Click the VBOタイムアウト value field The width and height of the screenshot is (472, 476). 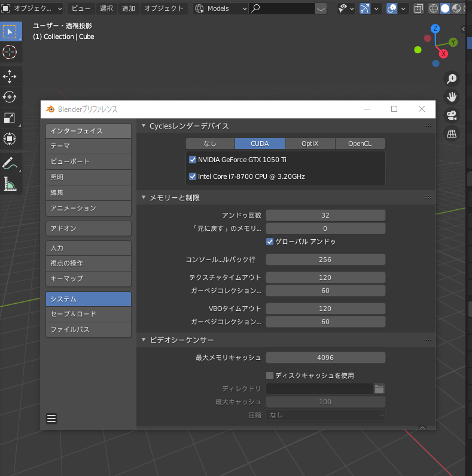coord(325,309)
